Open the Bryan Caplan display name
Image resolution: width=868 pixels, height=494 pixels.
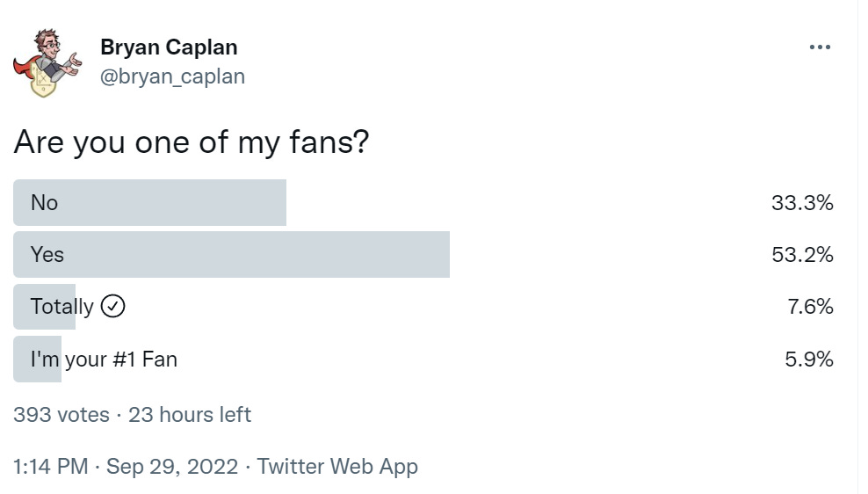(x=169, y=47)
